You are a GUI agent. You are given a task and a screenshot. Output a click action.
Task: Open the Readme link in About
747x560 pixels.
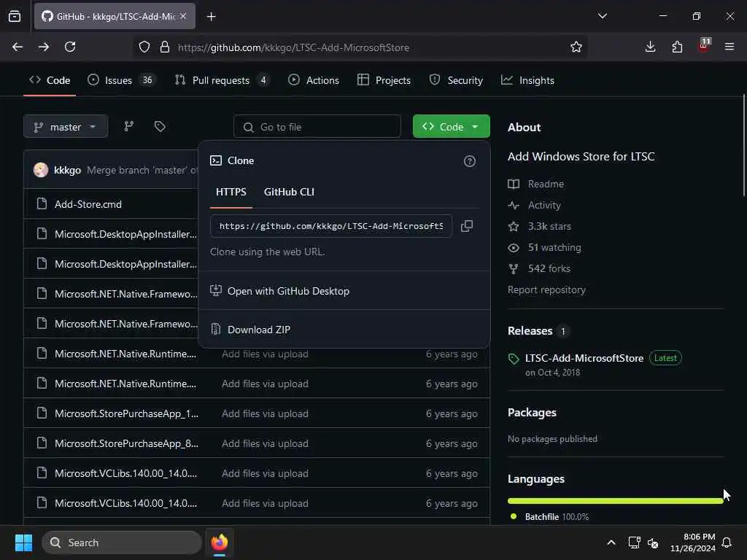[536, 184]
